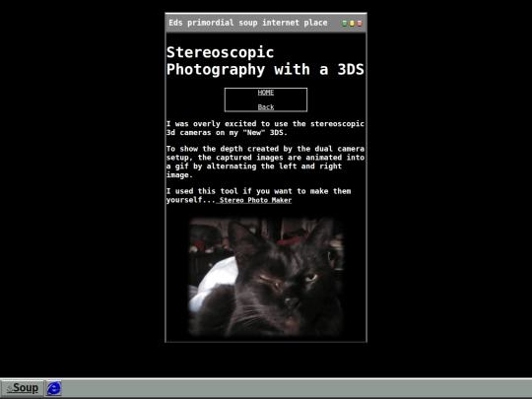
Task: Click the yellow window button in the titlebar
Action: pos(352,24)
